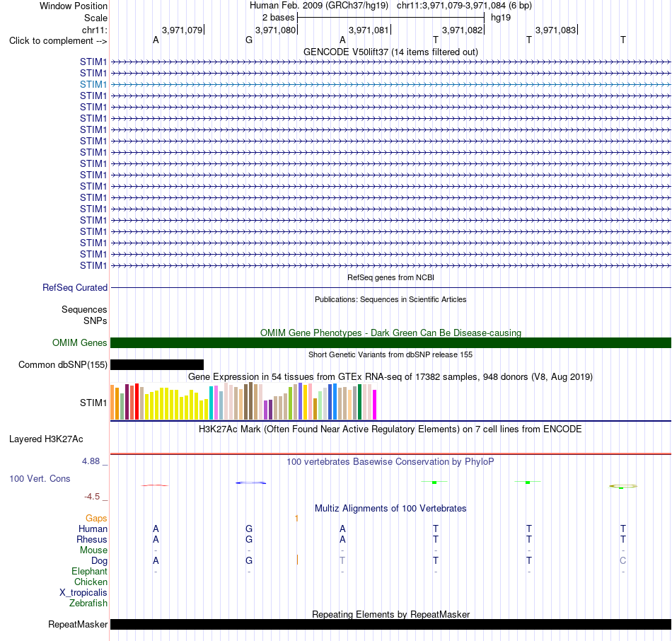Screen dimensions: 672x641
Task: Click the 'chr11:' ruler label
Action: [94, 30]
